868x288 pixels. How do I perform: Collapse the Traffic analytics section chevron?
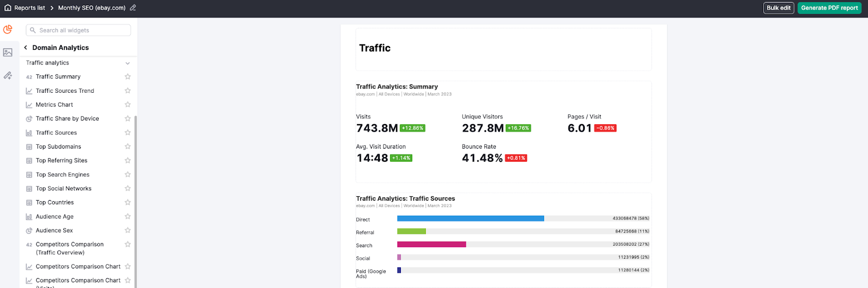[x=127, y=63]
